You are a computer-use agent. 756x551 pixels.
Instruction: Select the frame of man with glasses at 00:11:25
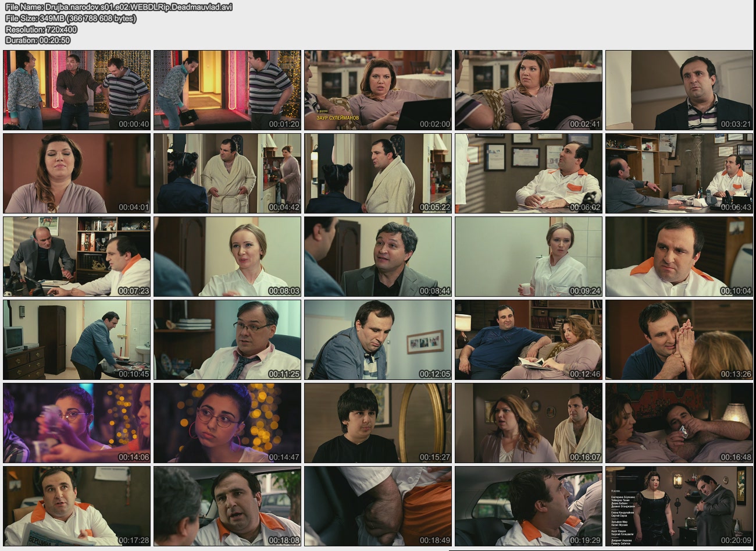(227, 340)
